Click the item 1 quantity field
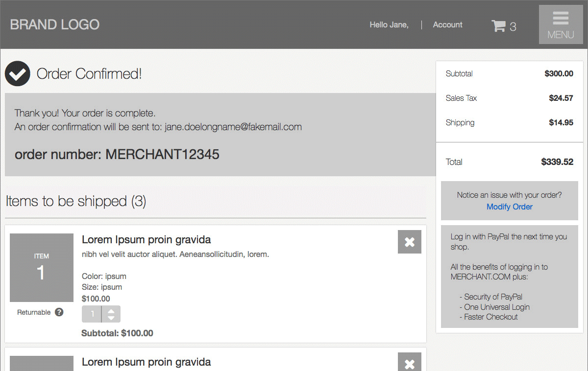The height and width of the screenshot is (371, 588). point(92,314)
